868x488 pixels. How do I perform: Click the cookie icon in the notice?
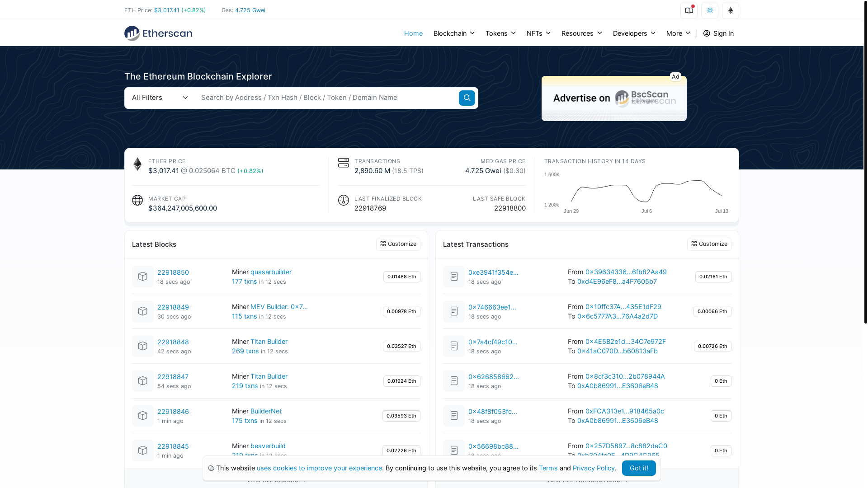coord(211,468)
